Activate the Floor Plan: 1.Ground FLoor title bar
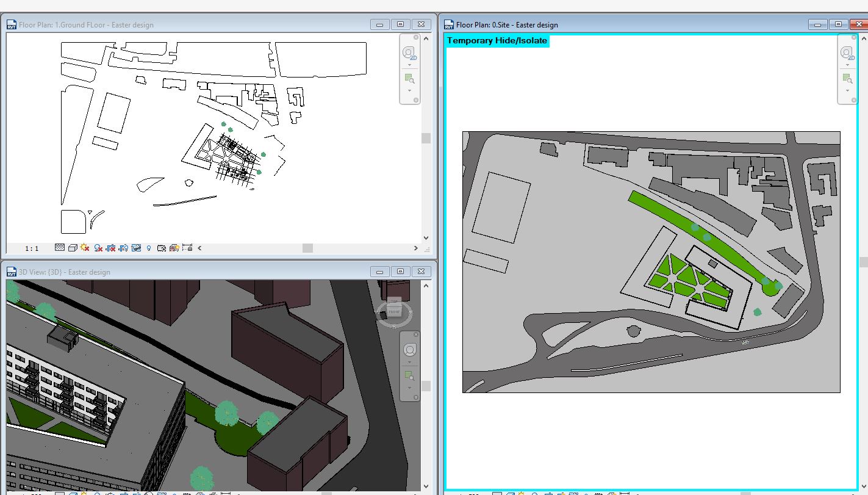The image size is (868, 495). 86,25
